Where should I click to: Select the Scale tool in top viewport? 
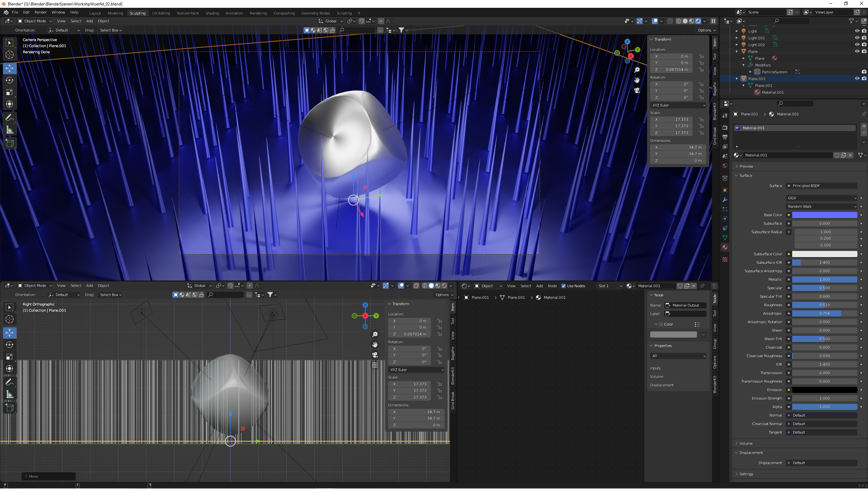tap(10, 92)
